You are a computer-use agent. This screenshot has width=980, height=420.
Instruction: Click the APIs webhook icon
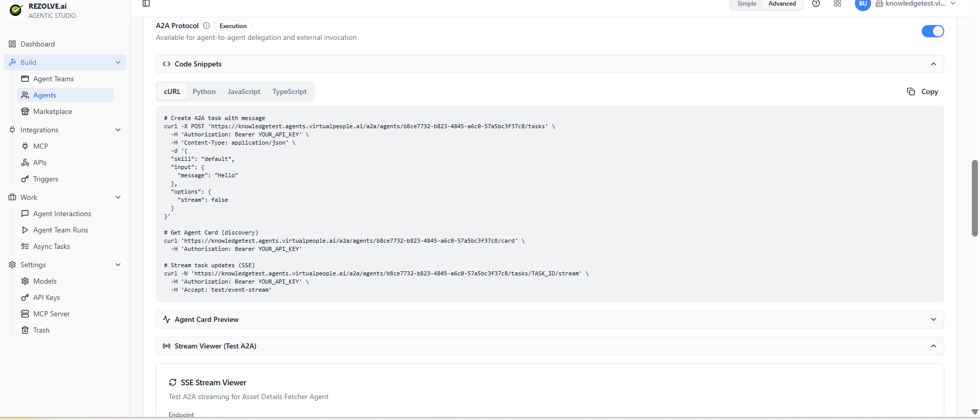25,162
